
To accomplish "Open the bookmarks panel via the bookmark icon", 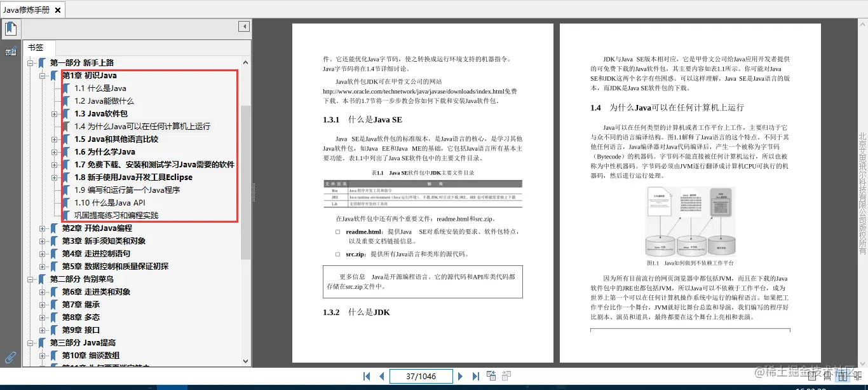I will [x=10, y=28].
